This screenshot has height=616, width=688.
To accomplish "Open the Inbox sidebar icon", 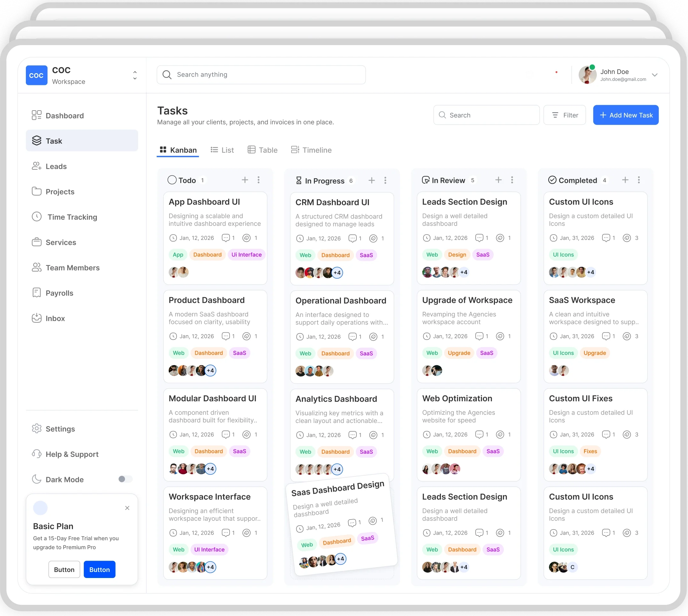I will [36, 318].
